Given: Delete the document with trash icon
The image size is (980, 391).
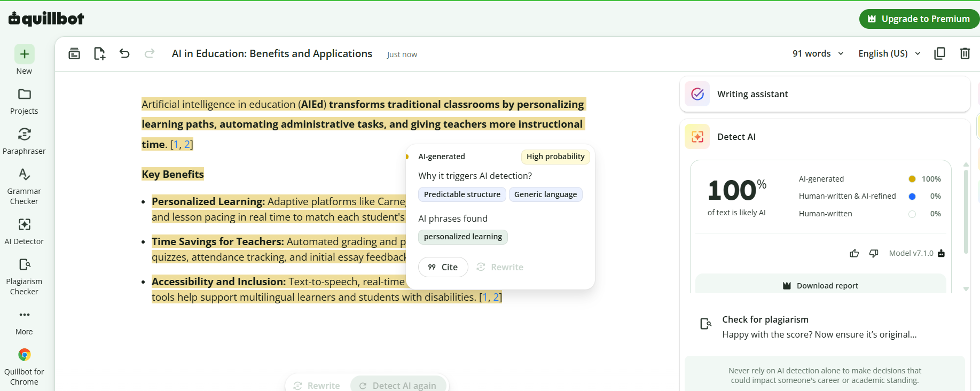Looking at the screenshot, I should point(965,53).
